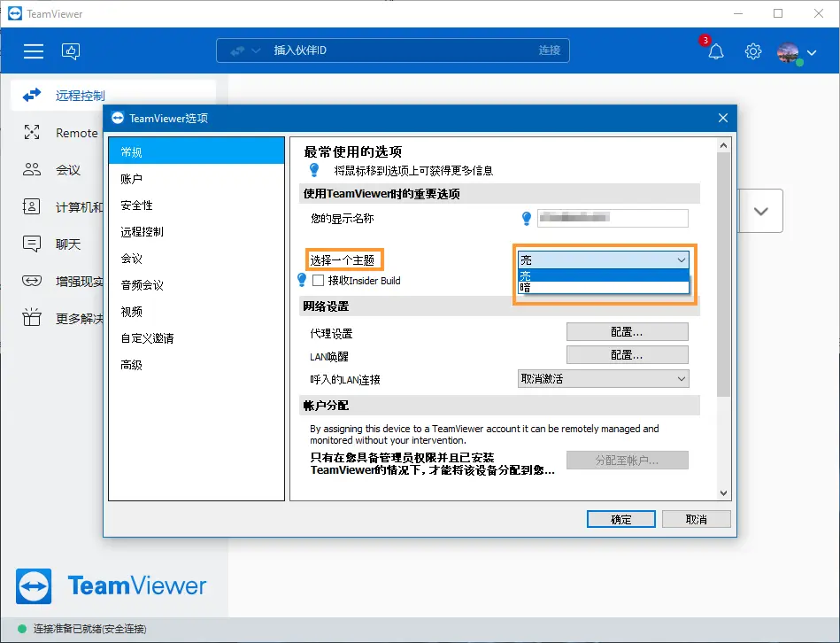Viewport: 840px width, 643px height.
Task: Open the 呼入的LAN连接 dropdown
Action: (603, 379)
